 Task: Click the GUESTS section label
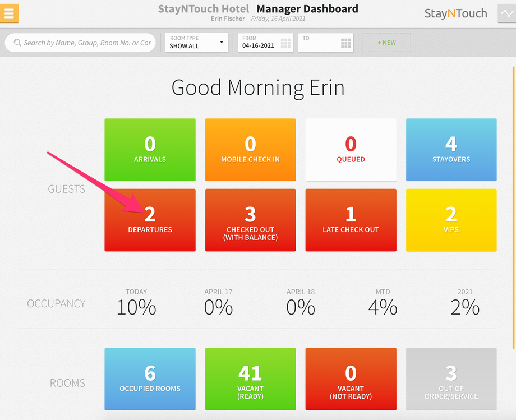pos(67,189)
